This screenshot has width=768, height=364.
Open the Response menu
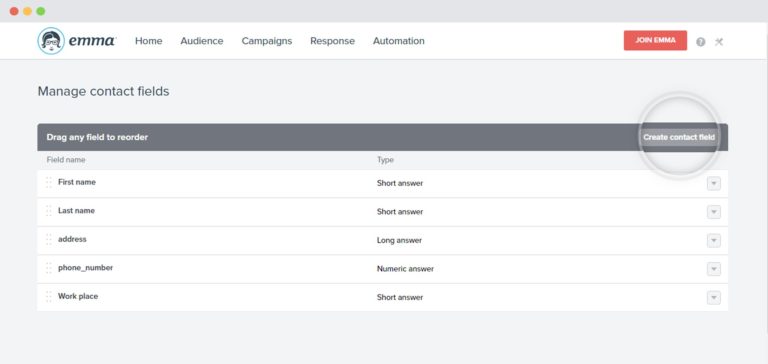(333, 41)
